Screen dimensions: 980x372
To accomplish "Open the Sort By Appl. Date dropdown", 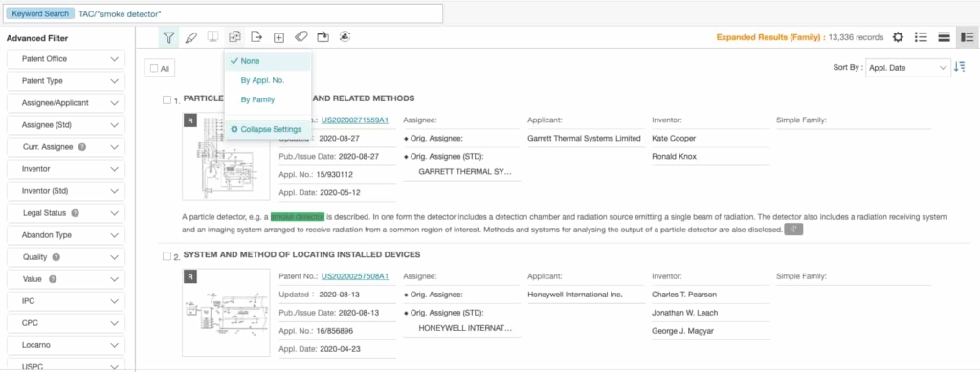I will [907, 67].
